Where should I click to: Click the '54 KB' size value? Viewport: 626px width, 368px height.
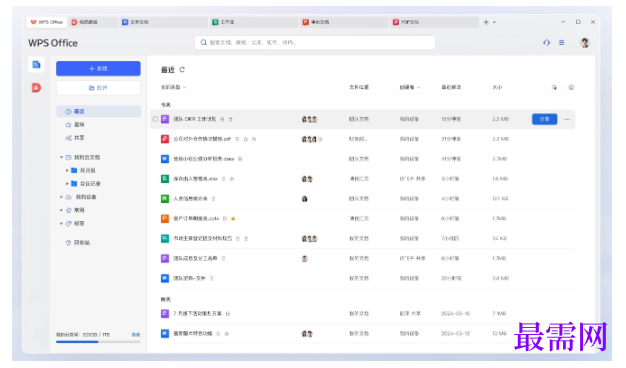coord(499,239)
